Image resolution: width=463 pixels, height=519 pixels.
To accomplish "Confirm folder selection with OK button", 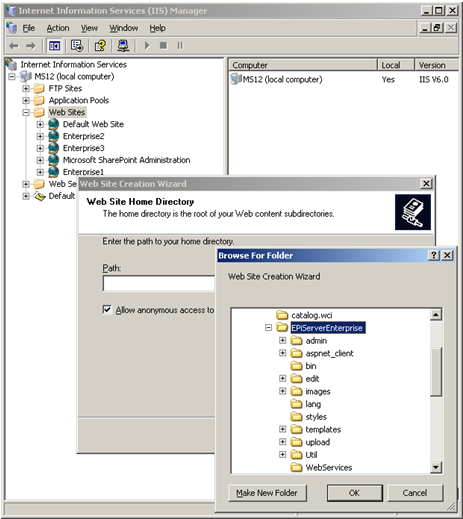I will tap(355, 493).
